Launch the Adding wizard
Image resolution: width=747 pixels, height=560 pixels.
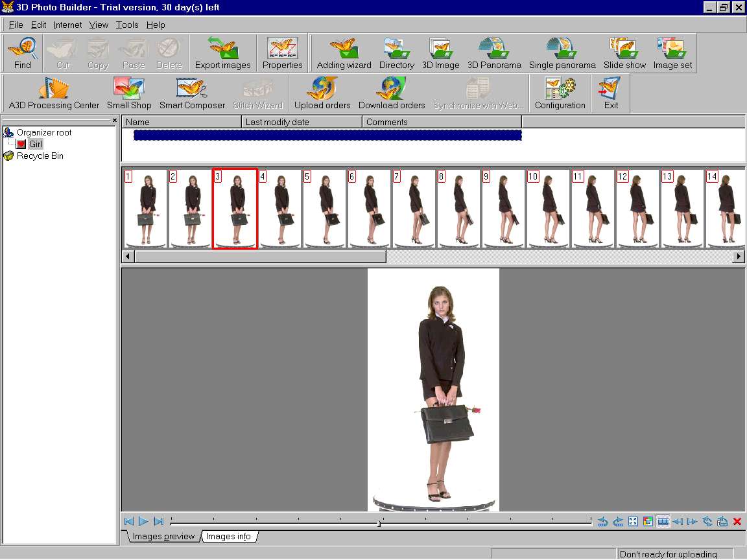coord(344,53)
